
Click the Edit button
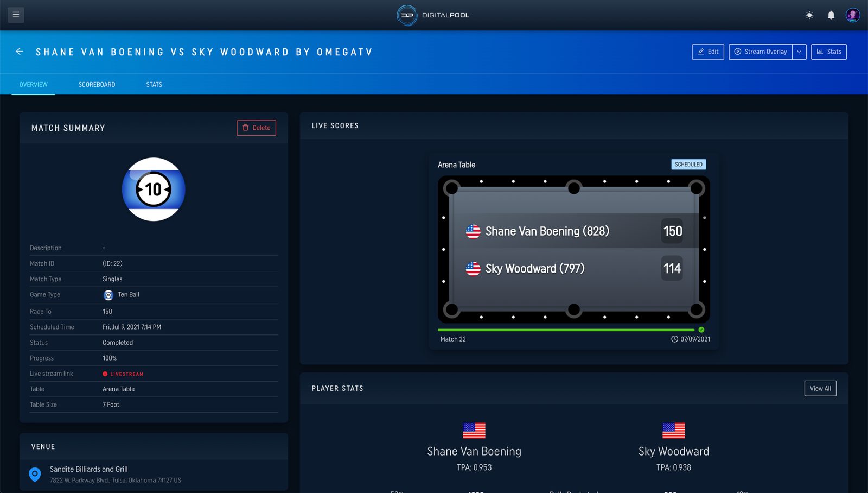(x=708, y=52)
